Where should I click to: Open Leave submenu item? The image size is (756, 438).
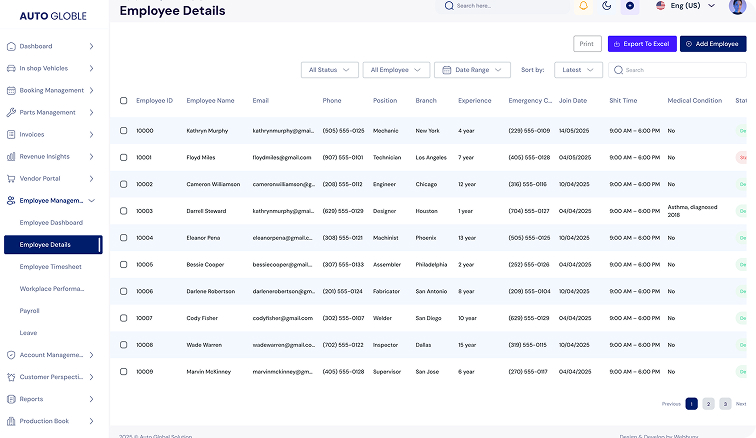coord(28,333)
